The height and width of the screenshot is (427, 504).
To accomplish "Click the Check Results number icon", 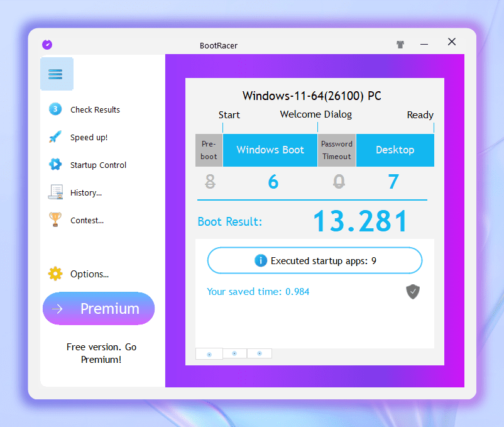I will tap(55, 109).
